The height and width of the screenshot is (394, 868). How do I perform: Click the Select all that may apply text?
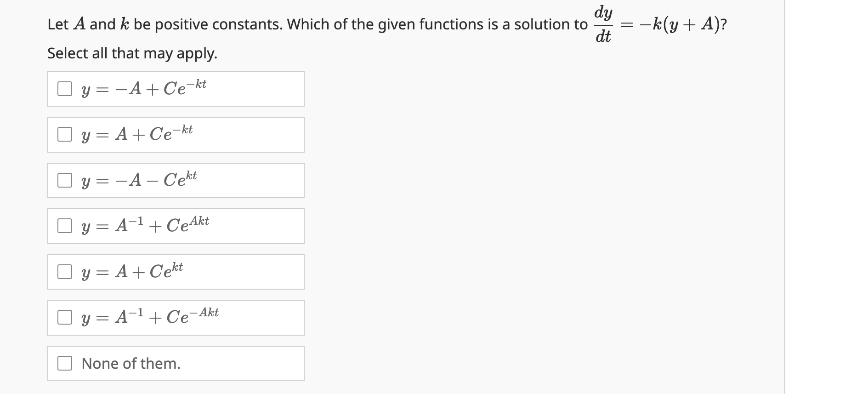pos(132,54)
